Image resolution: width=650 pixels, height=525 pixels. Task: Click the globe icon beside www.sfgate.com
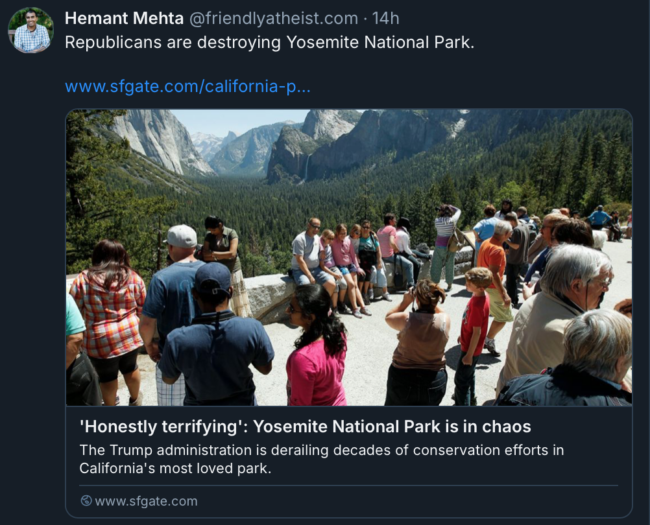(86, 501)
